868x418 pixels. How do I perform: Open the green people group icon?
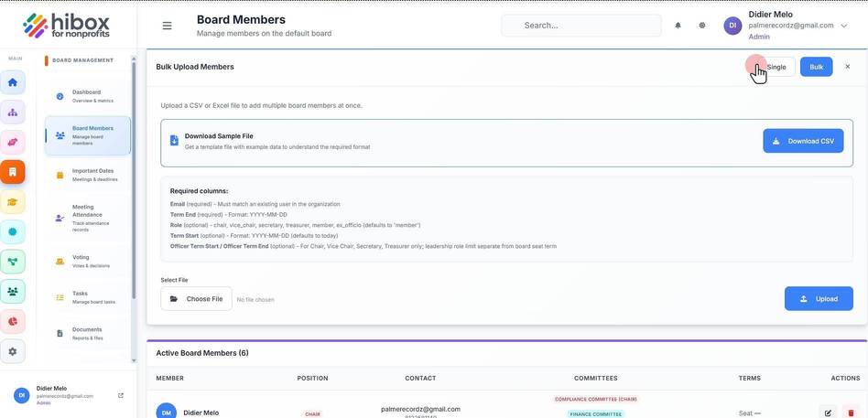(x=13, y=292)
